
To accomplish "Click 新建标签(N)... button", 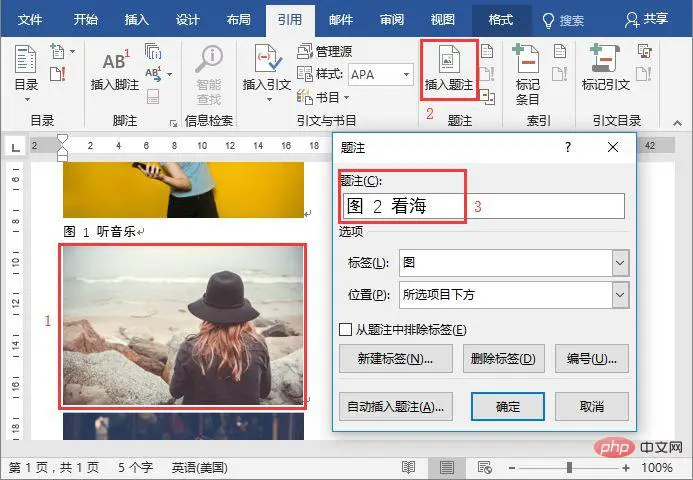I will [x=396, y=358].
